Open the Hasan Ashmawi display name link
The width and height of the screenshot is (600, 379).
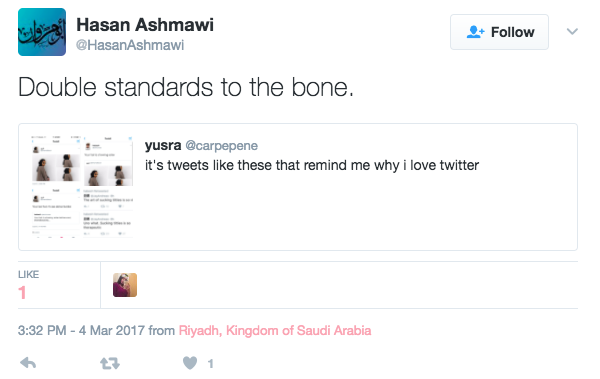click(145, 25)
